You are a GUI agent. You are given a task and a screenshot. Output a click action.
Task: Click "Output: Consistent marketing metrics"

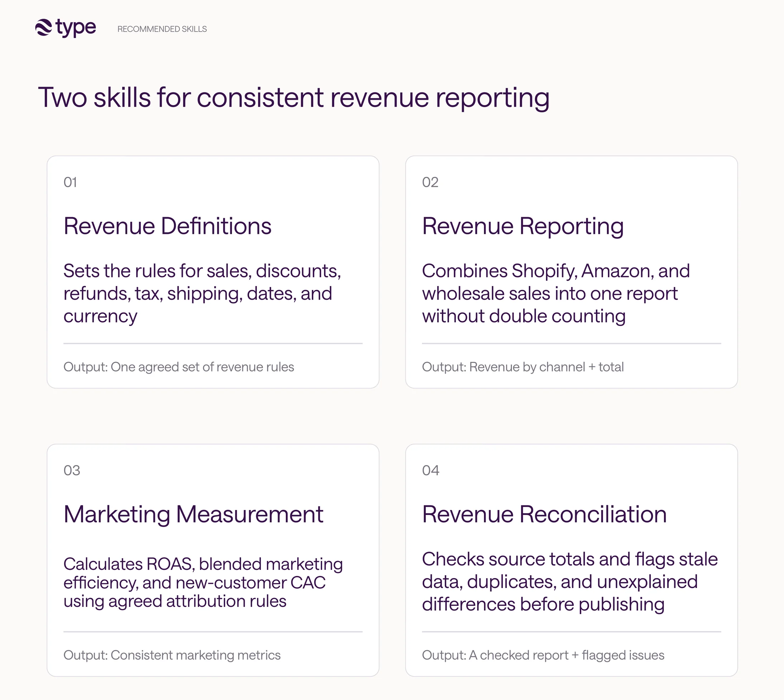pos(172,655)
